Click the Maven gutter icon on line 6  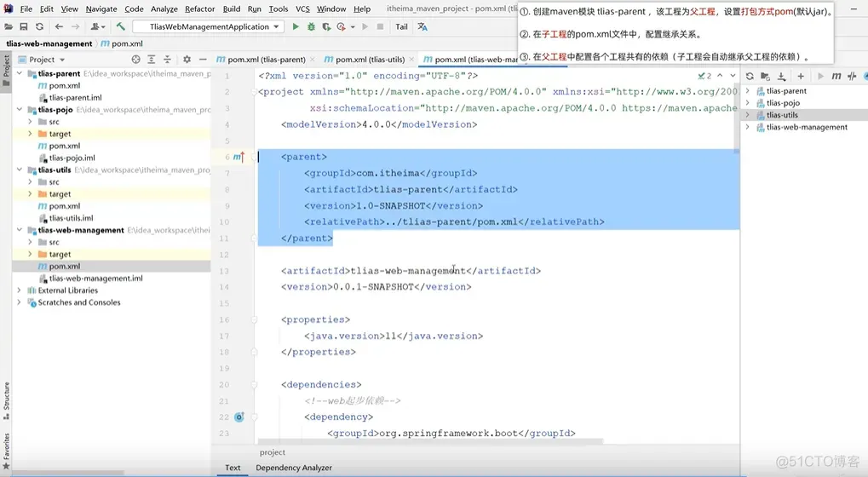(x=239, y=158)
